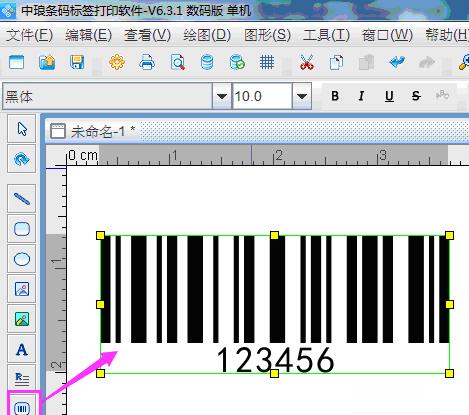Image resolution: width=469 pixels, height=415 pixels.
Task: Open print with the printer icon
Action: (x=147, y=62)
